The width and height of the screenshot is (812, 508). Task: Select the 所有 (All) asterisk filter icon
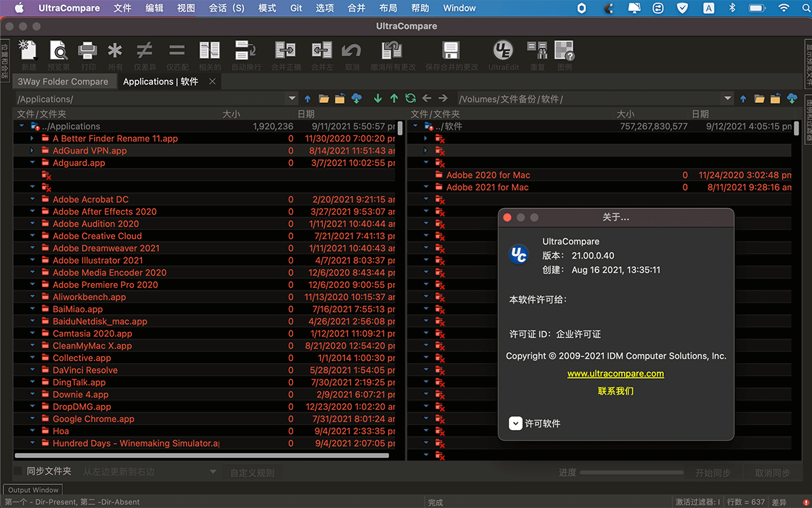[x=116, y=51]
